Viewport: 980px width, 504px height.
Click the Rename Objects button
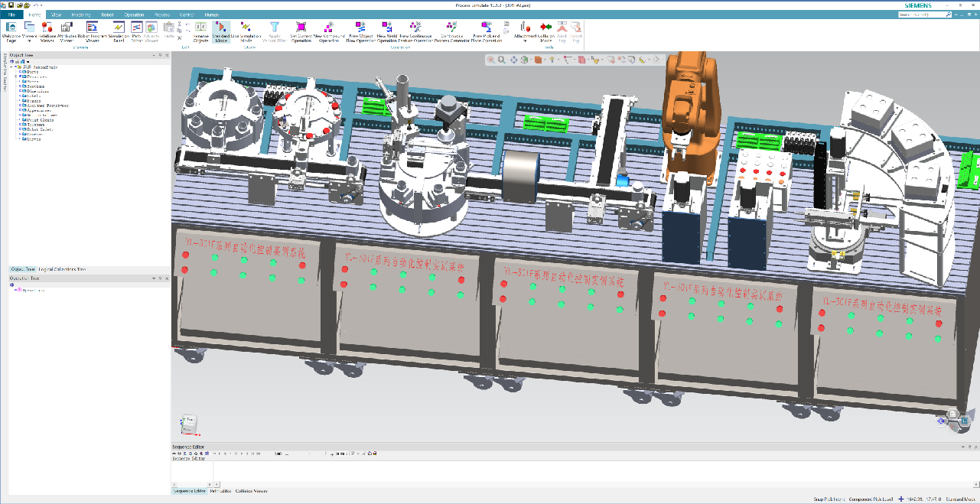tap(200, 31)
